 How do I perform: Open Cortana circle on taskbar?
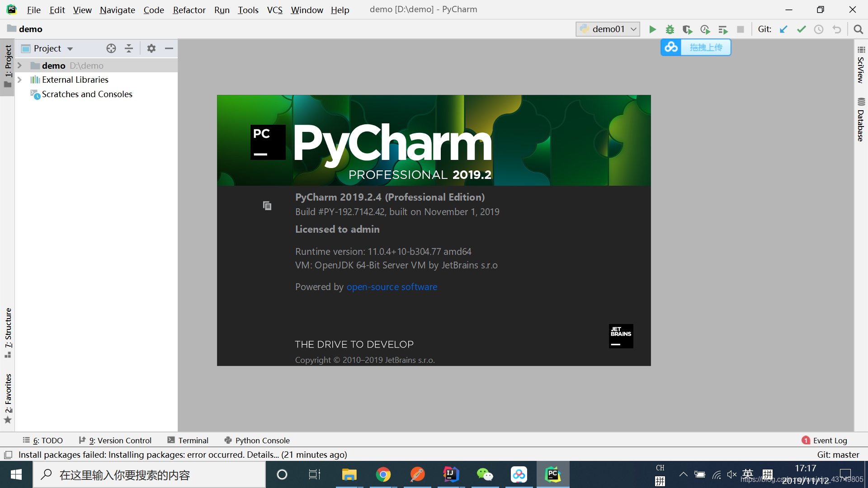click(x=282, y=474)
